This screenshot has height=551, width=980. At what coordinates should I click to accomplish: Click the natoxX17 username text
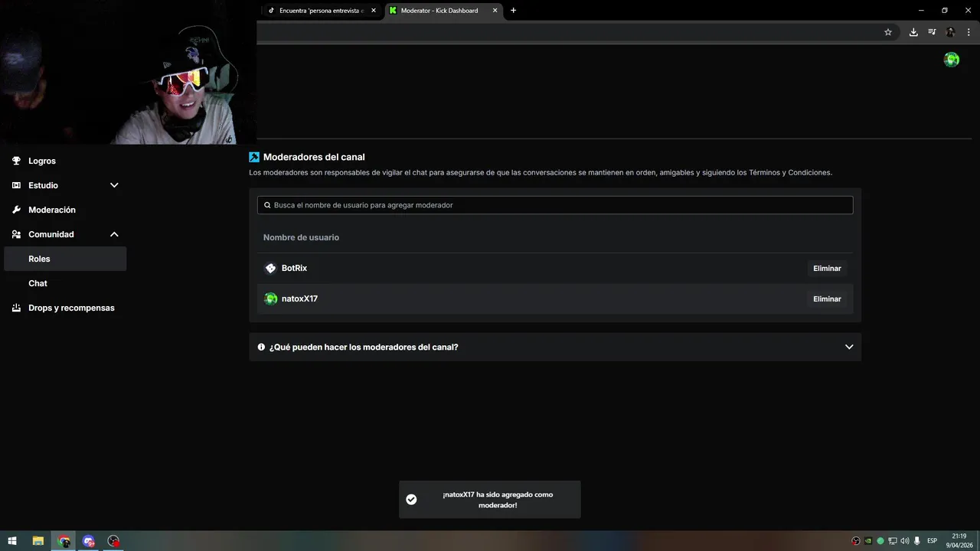coord(299,299)
